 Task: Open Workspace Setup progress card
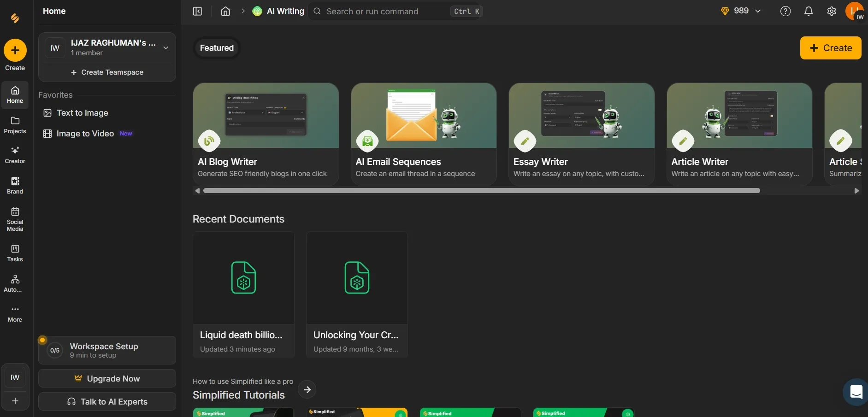107,350
